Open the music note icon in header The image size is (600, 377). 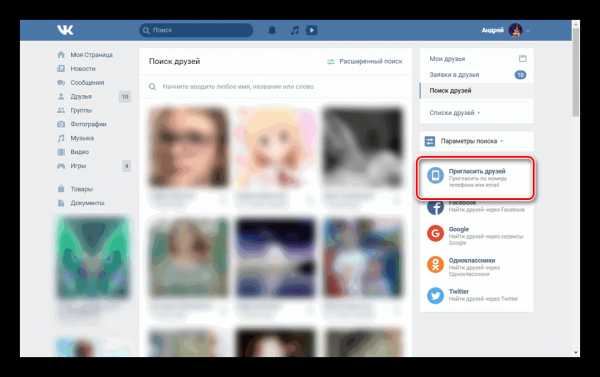click(x=295, y=30)
